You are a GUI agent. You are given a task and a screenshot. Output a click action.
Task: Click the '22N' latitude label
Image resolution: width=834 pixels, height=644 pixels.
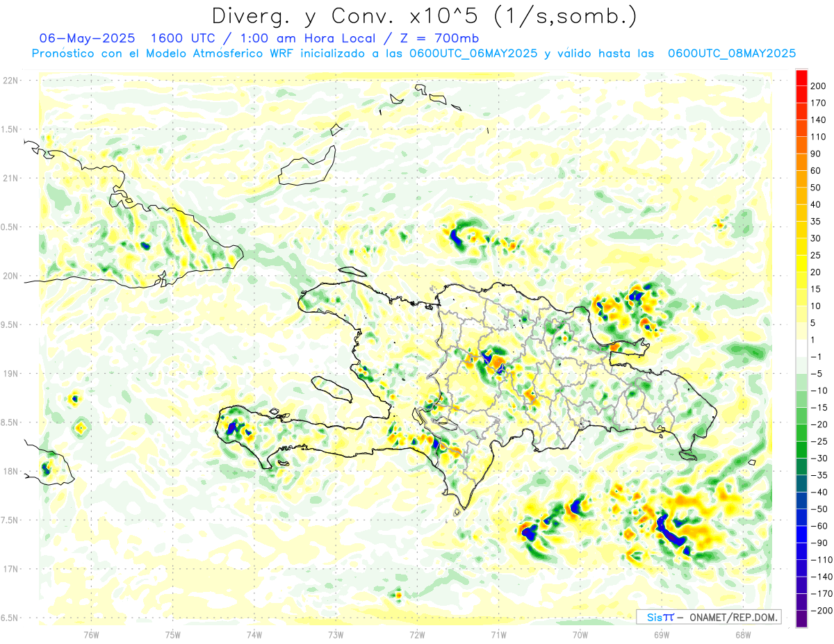[10, 81]
